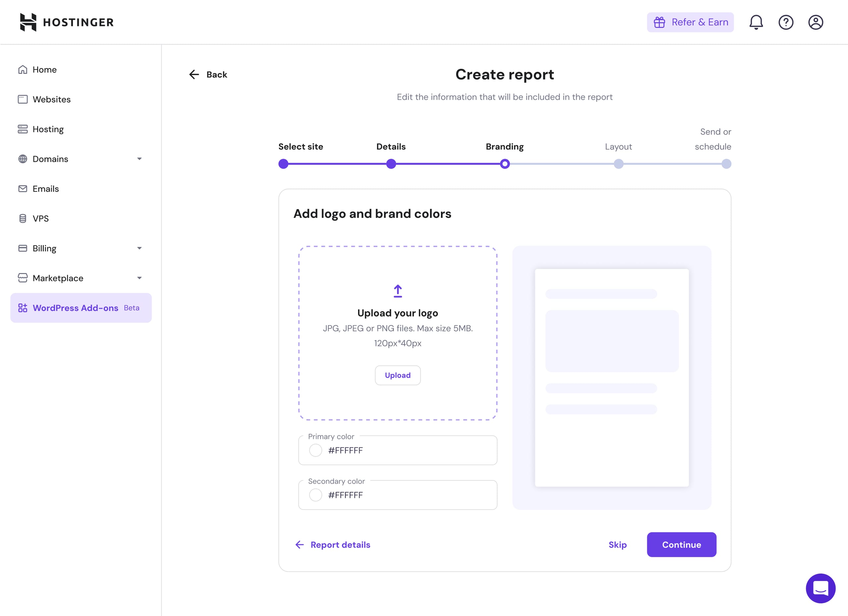Click the Select site step dot
This screenshot has width=848, height=616.
click(284, 164)
